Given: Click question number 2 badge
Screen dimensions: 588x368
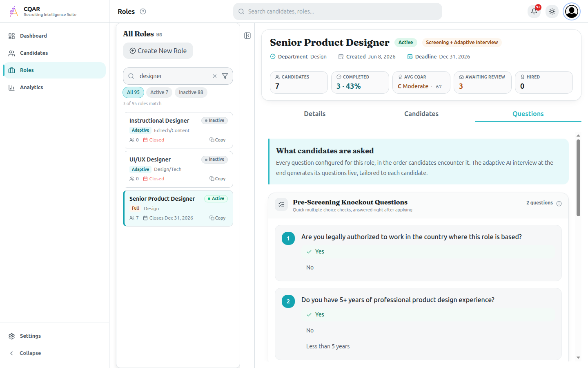Looking at the screenshot, I should [288, 301].
